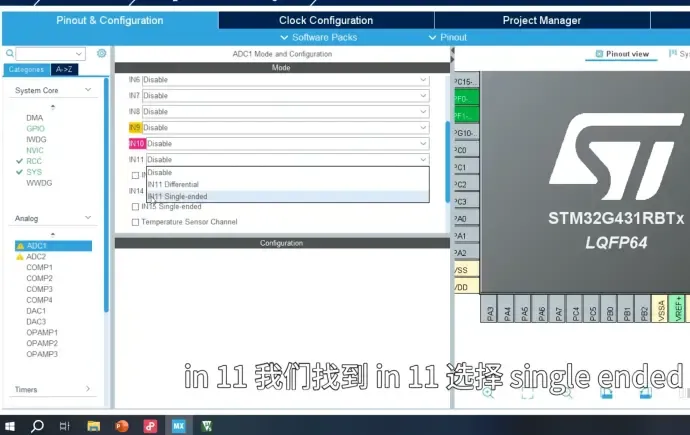Screen dimensions: 690x435
Task: Click the search magnifier icon in the sidebar
Action: (10, 53)
